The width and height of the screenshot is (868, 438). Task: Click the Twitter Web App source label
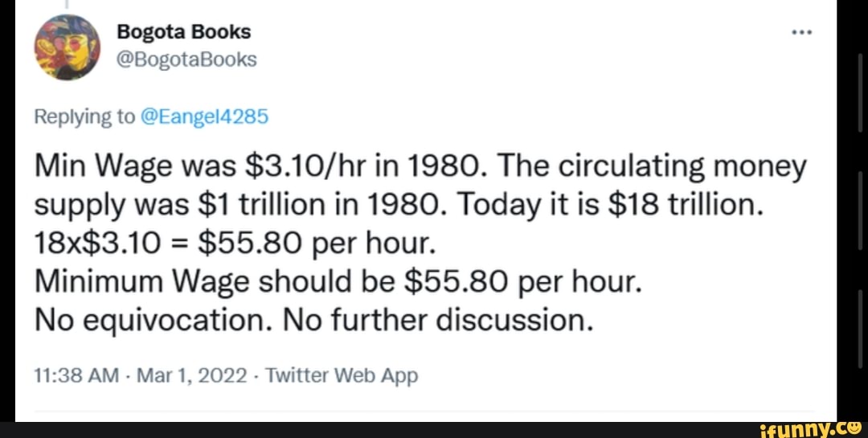(341, 375)
